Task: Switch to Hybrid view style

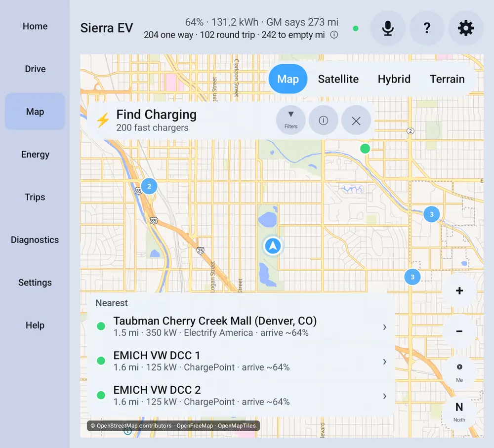Action: (394, 79)
